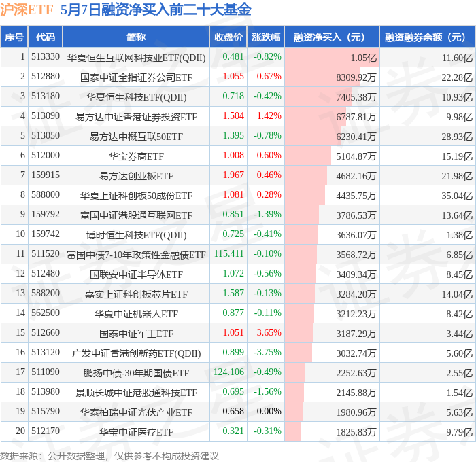
Task: Select 华夏中证机器人ETF name
Action: (x=136, y=314)
